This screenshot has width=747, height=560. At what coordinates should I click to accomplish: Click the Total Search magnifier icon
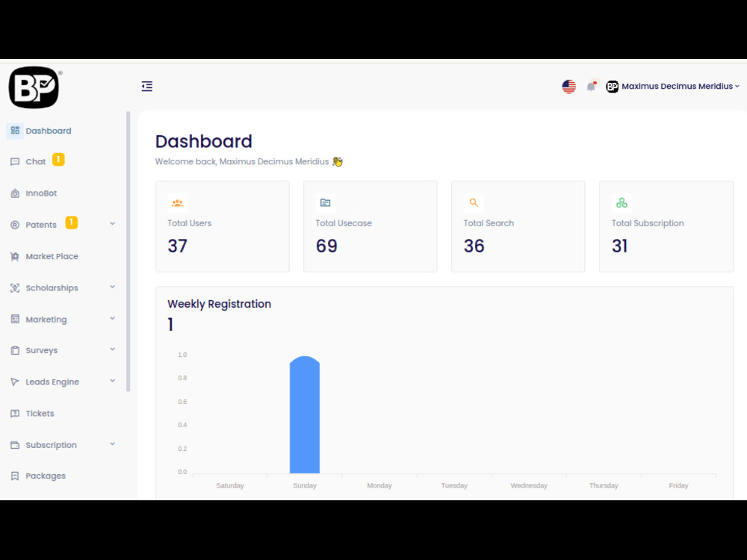[474, 203]
